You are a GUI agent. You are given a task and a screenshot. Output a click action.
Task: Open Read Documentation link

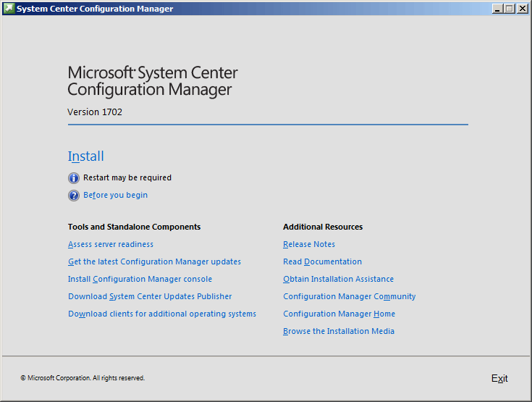click(x=322, y=261)
